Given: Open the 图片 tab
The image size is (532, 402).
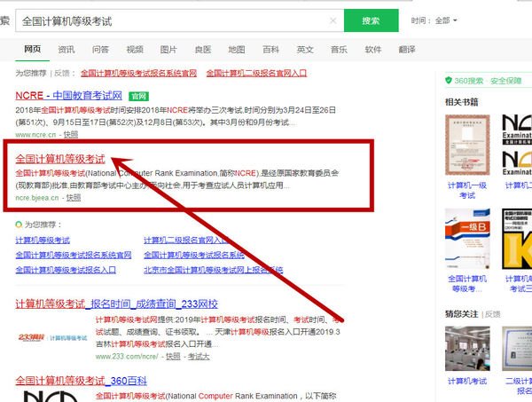Looking at the screenshot, I should (168, 50).
